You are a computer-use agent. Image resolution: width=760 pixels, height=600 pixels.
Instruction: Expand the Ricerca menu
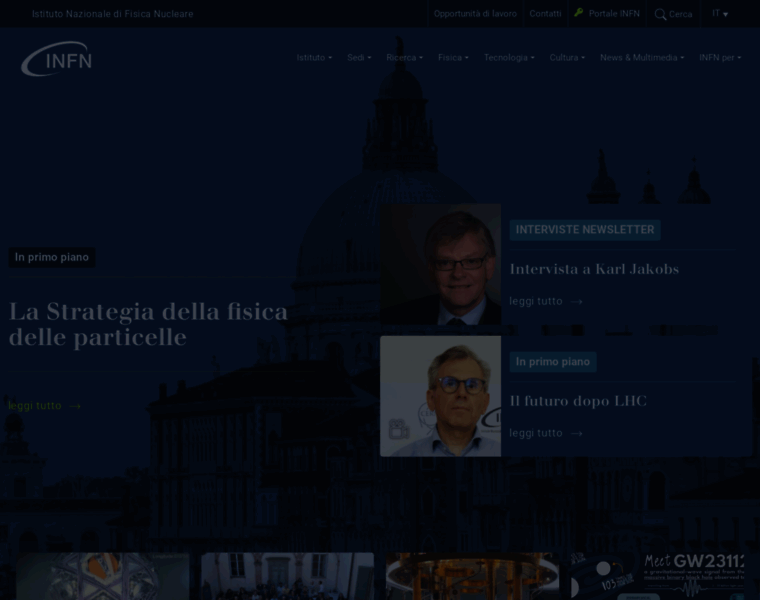coord(404,58)
